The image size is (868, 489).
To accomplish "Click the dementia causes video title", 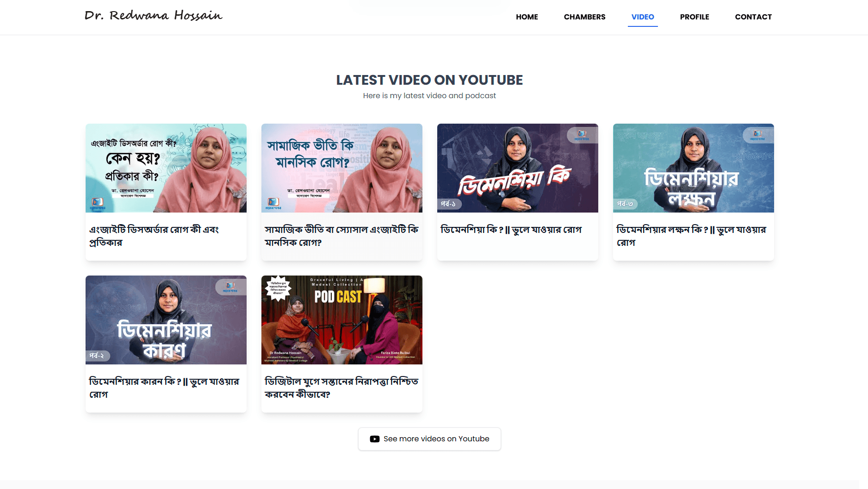I will tap(164, 388).
